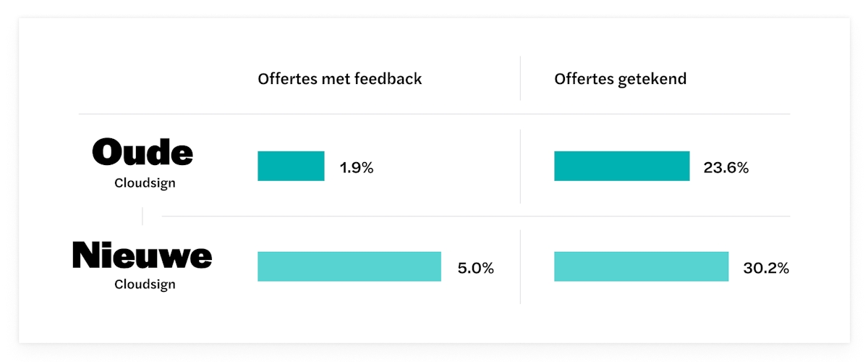This screenshot has width=868, height=362.
Task: Click "Cloudsign" label beneath Oude
Action: [x=145, y=183]
